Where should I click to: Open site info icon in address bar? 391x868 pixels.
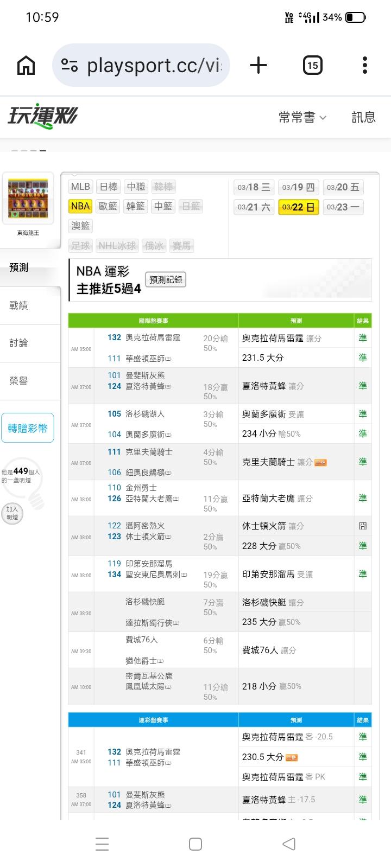click(70, 66)
